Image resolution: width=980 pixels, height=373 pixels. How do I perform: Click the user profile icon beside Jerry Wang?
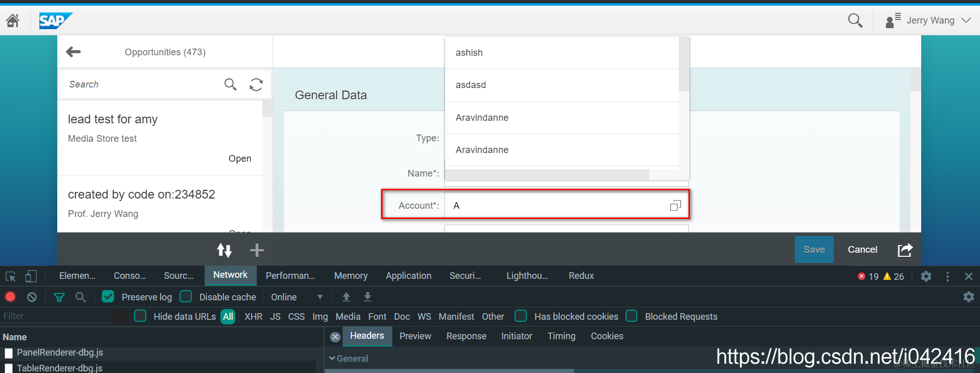tap(893, 20)
